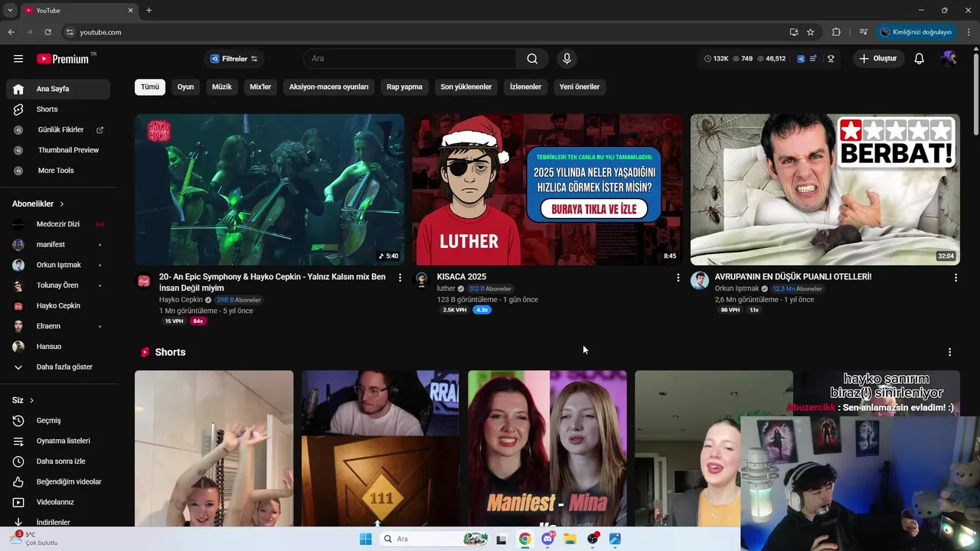
Task: Bookmark this page with star icon
Action: tap(810, 32)
